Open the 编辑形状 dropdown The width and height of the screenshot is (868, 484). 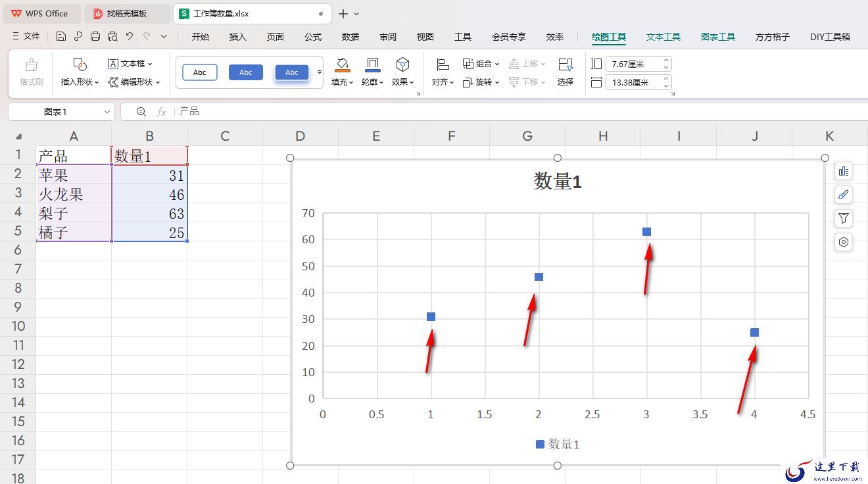click(x=134, y=82)
